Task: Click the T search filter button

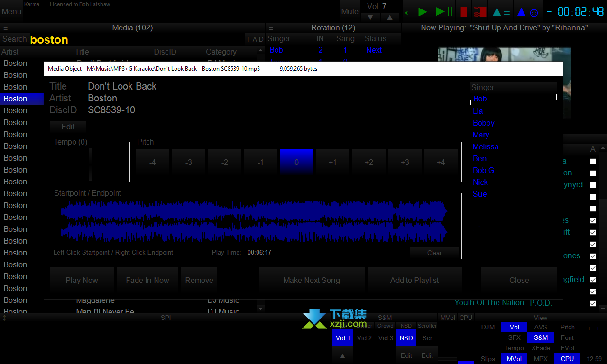Action: tap(248, 39)
